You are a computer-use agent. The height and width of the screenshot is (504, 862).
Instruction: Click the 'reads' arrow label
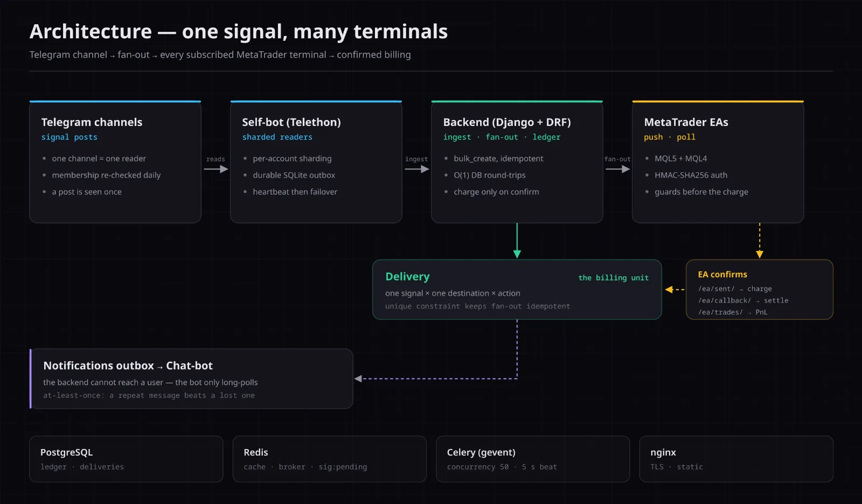click(215, 159)
